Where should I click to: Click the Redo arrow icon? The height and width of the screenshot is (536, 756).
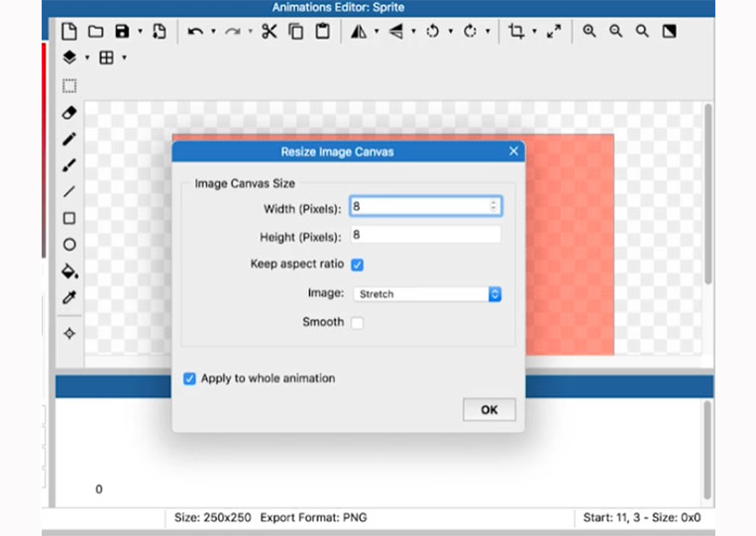(233, 32)
